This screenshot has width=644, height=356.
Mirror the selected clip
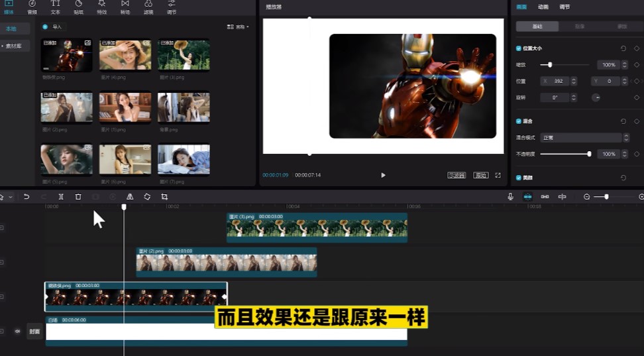click(x=130, y=197)
